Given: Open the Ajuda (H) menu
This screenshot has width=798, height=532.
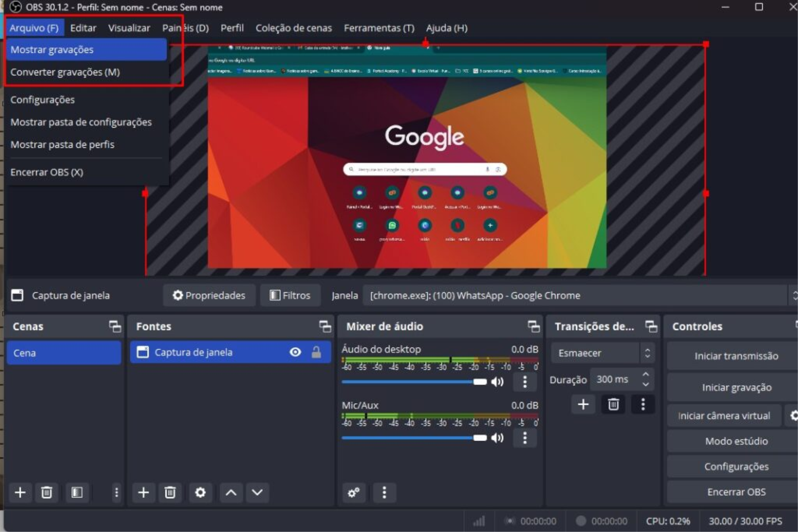Looking at the screenshot, I should (x=447, y=28).
